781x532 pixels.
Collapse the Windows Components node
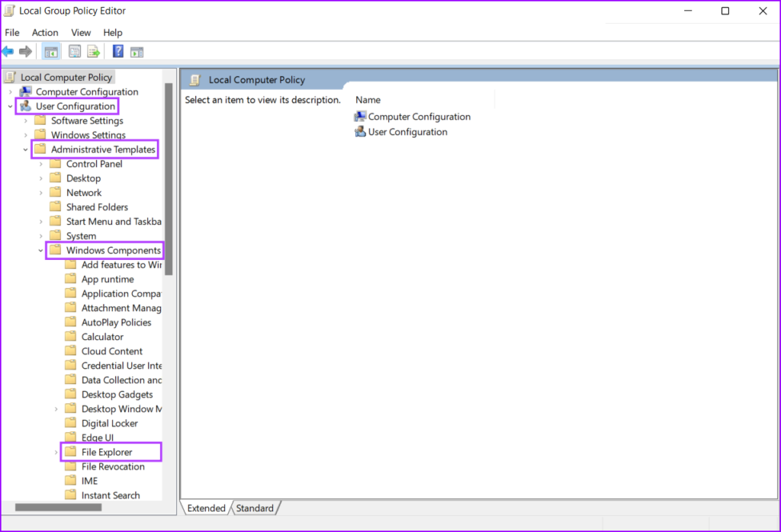(x=41, y=250)
